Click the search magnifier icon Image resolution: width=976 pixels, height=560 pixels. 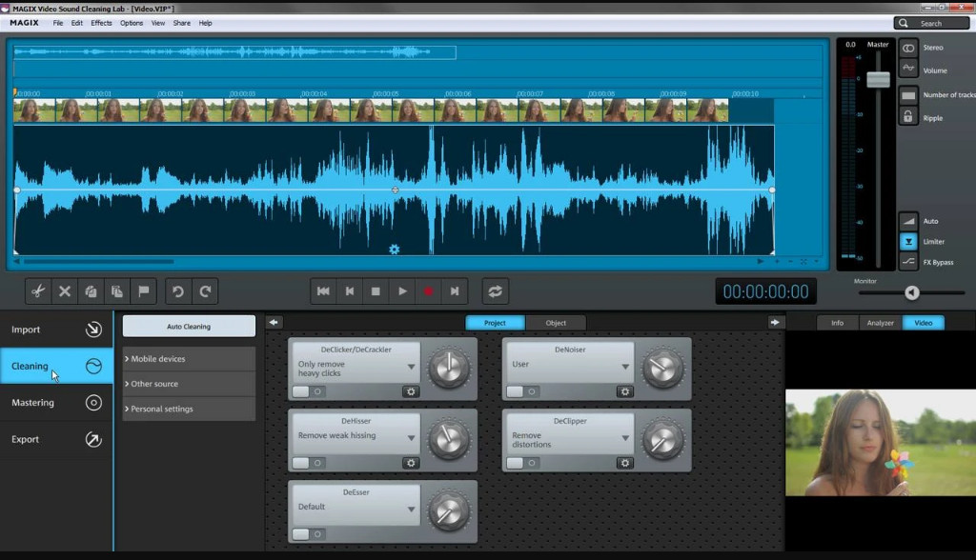904,23
